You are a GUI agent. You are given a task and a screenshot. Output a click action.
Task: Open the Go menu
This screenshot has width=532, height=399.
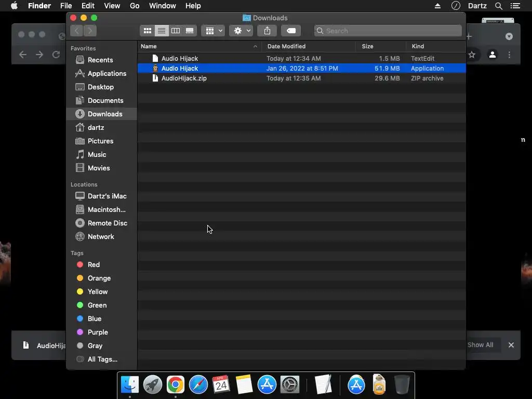[135, 6]
